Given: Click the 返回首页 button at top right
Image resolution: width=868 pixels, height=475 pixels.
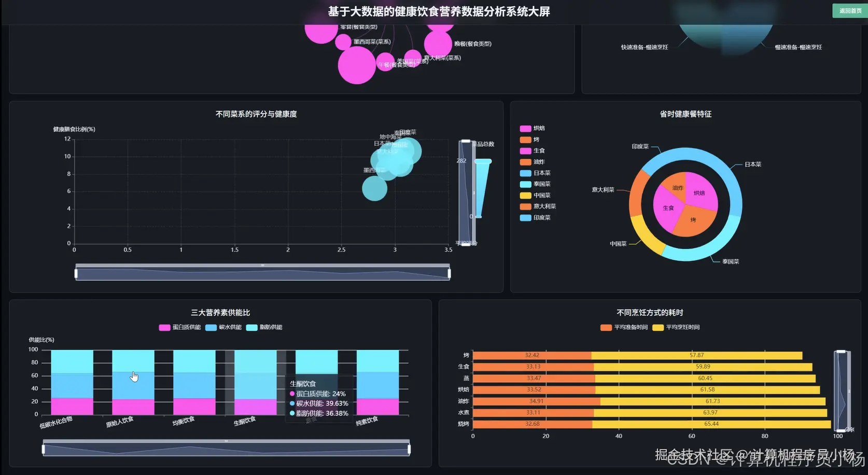Looking at the screenshot, I should coord(849,10).
